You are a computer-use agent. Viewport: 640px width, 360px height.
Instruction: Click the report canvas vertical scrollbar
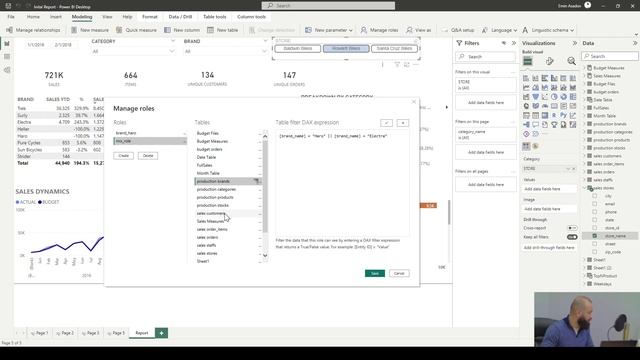(x=449, y=212)
